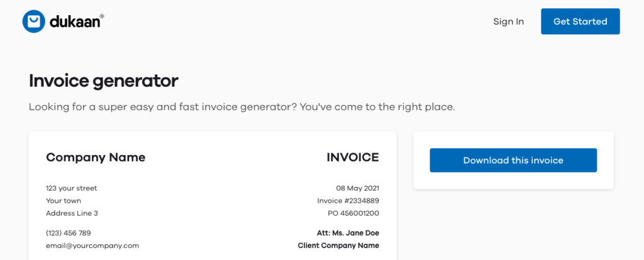
Task: Open the Sign In link
Action: pyautogui.click(x=508, y=21)
